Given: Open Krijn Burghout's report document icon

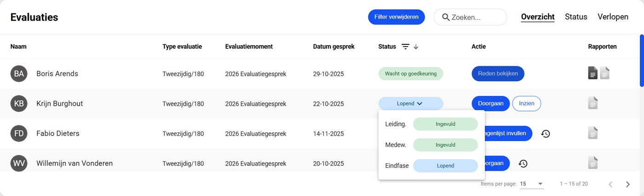Looking at the screenshot, I should [x=593, y=103].
